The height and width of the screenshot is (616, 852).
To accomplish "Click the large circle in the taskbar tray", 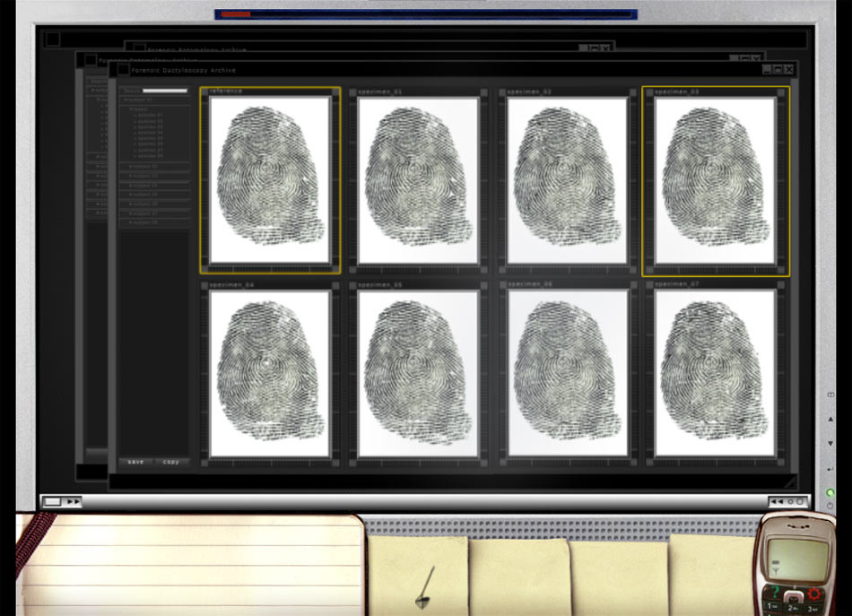I will [x=800, y=501].
